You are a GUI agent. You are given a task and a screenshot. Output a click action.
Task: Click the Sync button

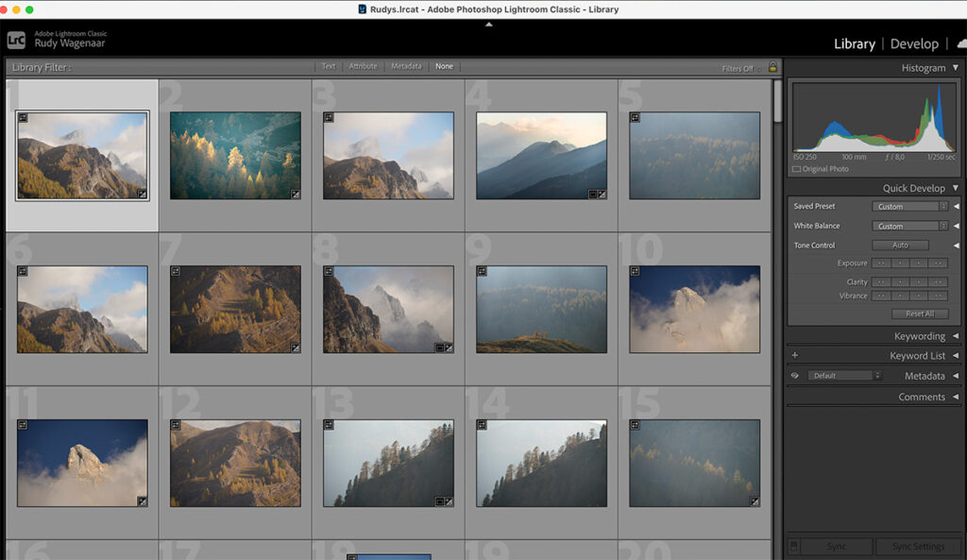tap(837, 547)
